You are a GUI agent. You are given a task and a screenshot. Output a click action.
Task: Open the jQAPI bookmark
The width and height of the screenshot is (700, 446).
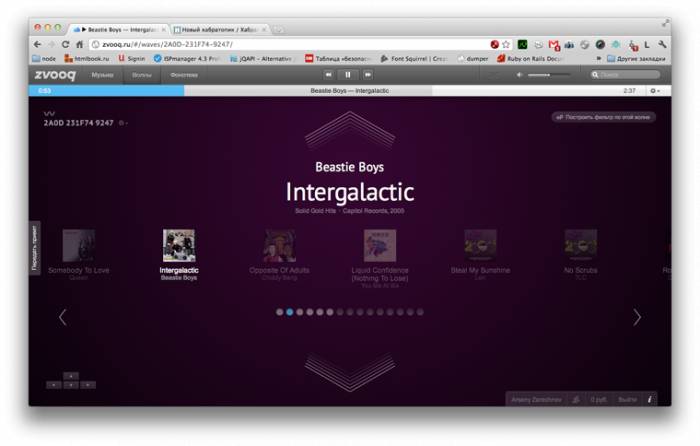coord(261,58)
